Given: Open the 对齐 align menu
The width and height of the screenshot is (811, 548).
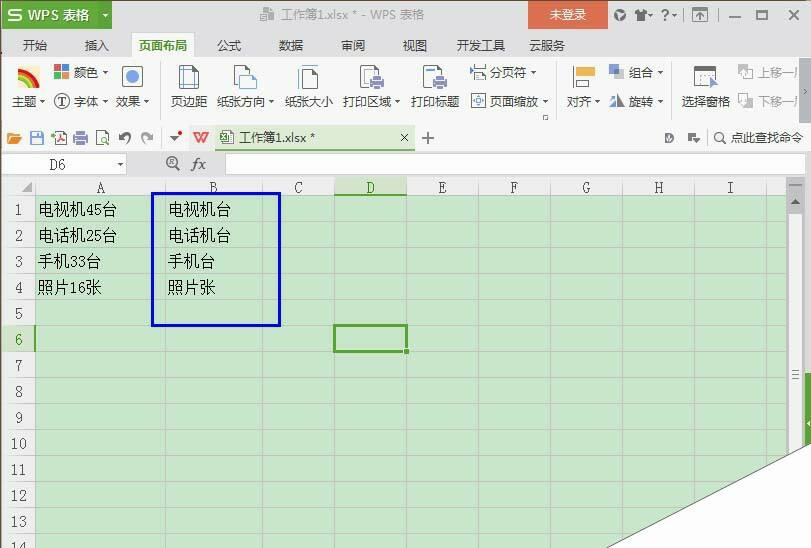Looking at the screenshot, I should tap(583, 88).
